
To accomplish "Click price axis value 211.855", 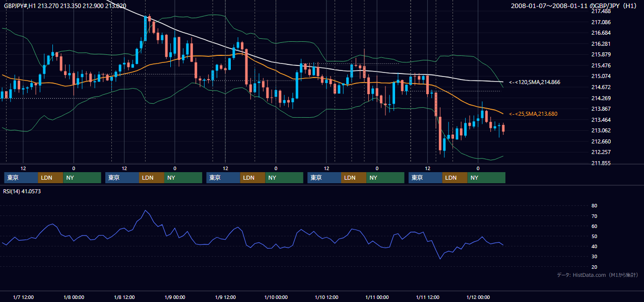I will point(601,163).
